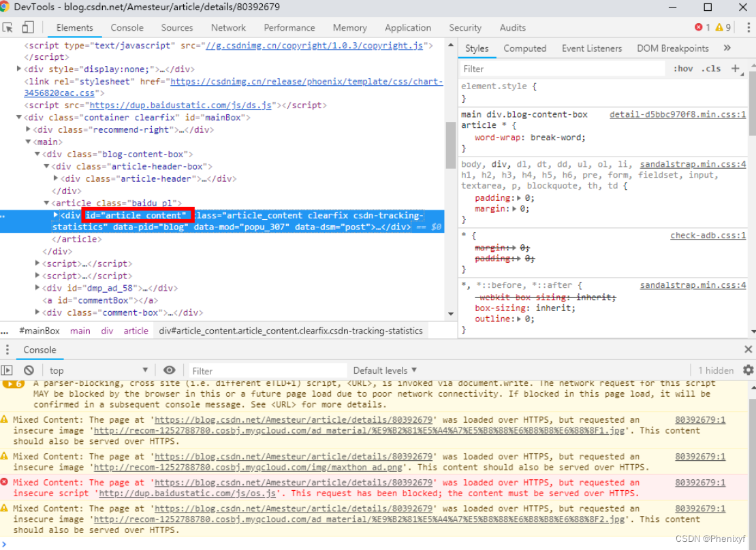Toggle the device toolbar icon

click(28, 27)
